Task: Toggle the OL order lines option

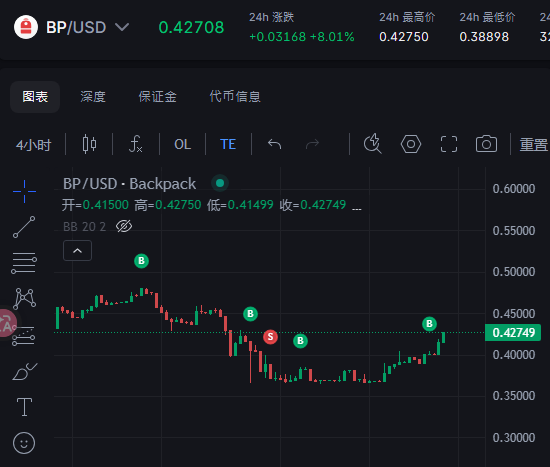Action: coord(182,144)
